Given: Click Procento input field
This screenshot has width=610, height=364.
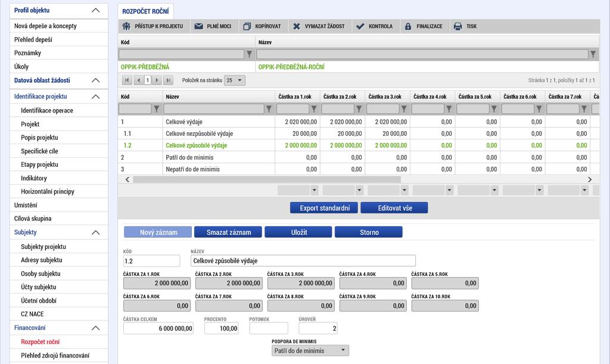Looking at the screenshot, I should pos(222,328).
